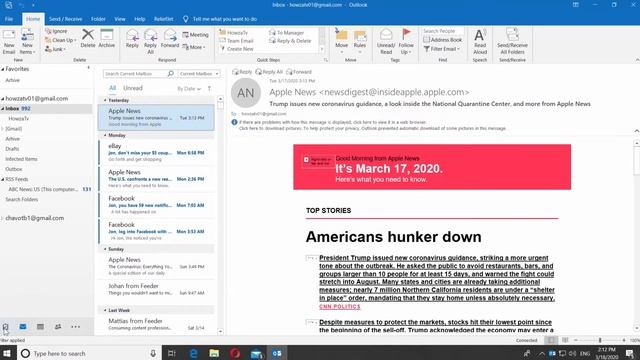Archive the selected email
The width and height of the screenshot is (640, 360).
[107, 39]
